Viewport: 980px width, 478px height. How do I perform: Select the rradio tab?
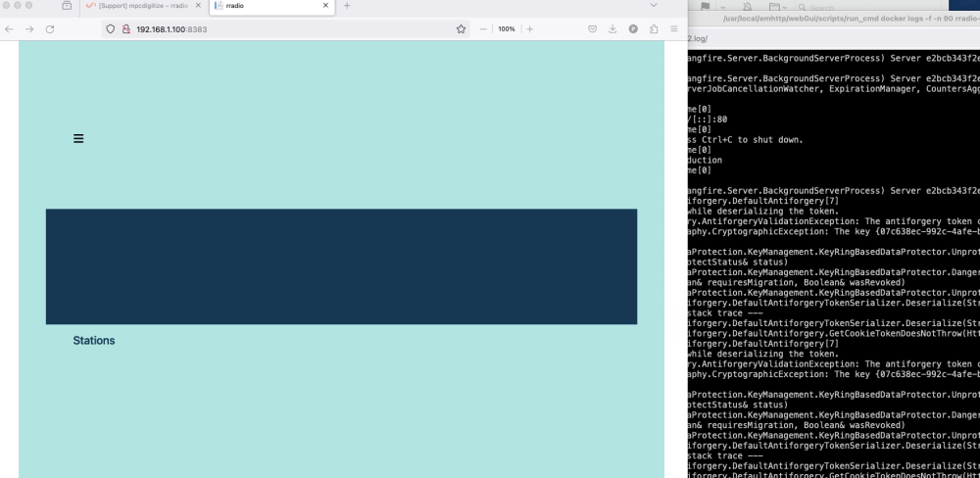point(271,6)
